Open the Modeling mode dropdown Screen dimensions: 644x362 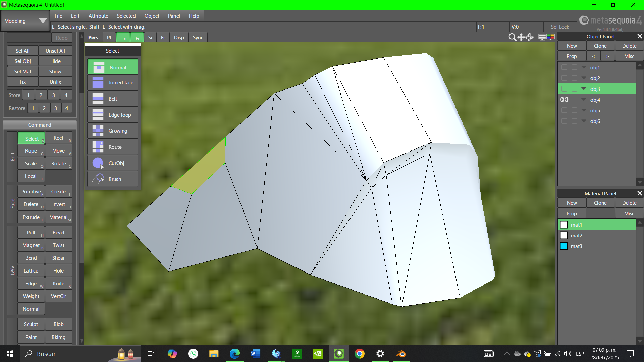[x=25, y=21]
